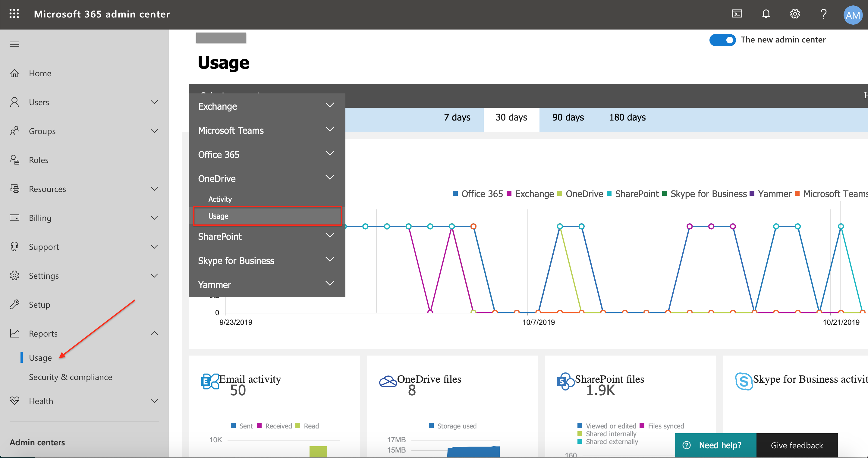Choose OneDrive Activity report
868x458 pixels.
pos(220,199)
